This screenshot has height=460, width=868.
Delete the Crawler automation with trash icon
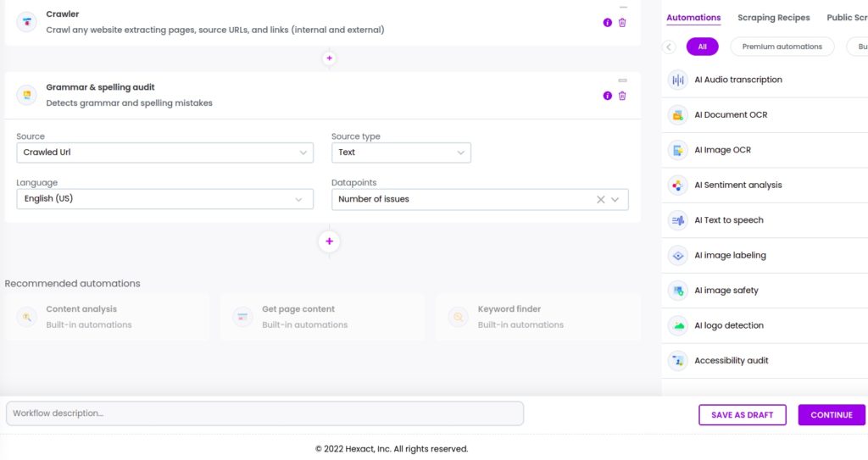pos(622,23)
